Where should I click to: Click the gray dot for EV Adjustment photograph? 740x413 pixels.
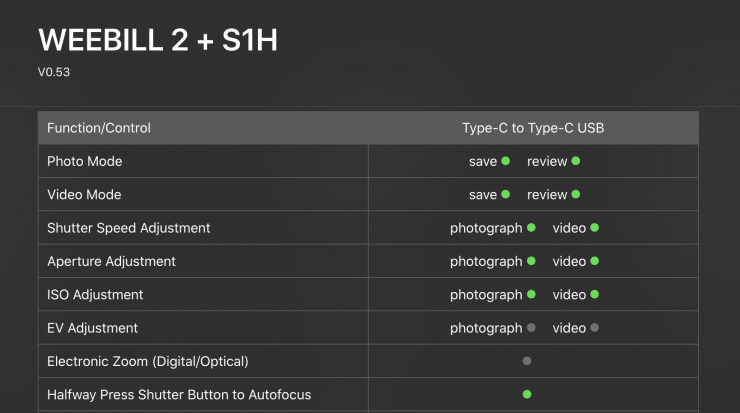(531, 328)
